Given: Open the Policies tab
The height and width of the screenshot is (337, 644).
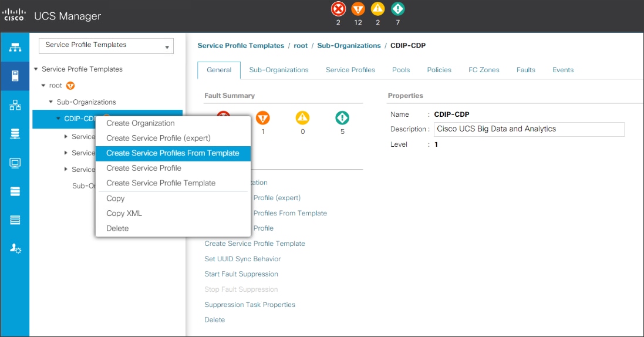Looking at the screenshot, I should (439, 70).
